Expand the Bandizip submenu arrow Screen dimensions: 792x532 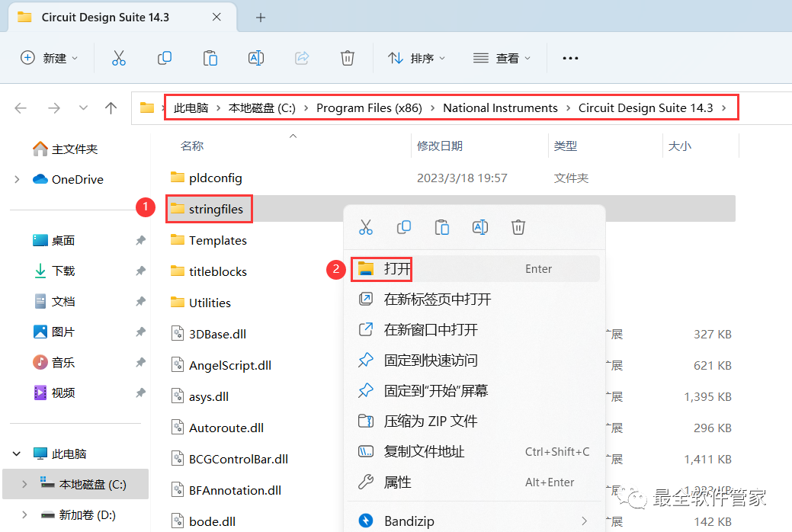click(x=585, y=521)
